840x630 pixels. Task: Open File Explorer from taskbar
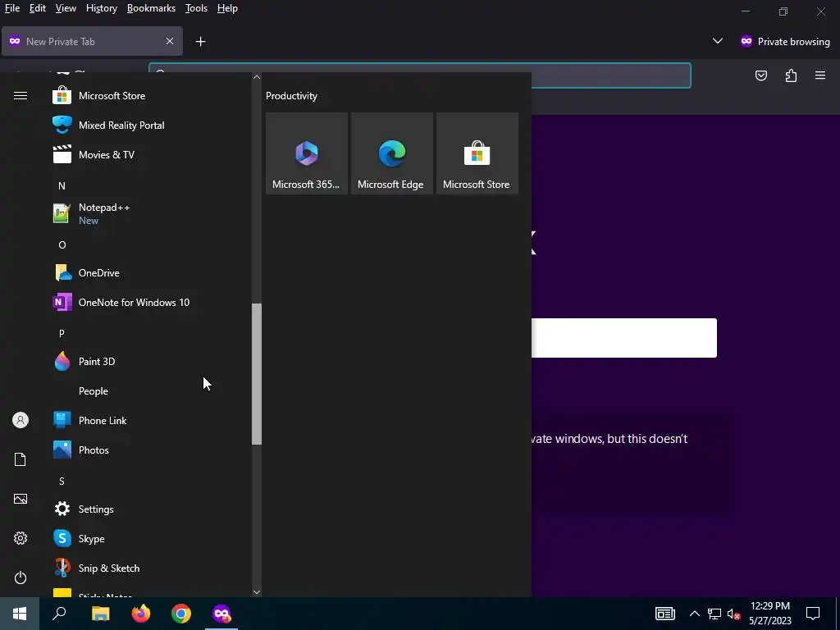point(100,614)
